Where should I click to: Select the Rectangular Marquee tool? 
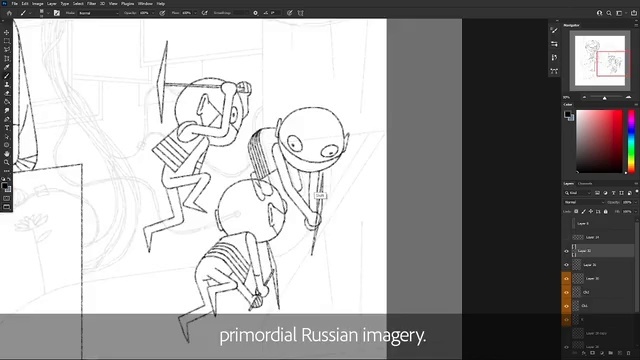point(7,41)
